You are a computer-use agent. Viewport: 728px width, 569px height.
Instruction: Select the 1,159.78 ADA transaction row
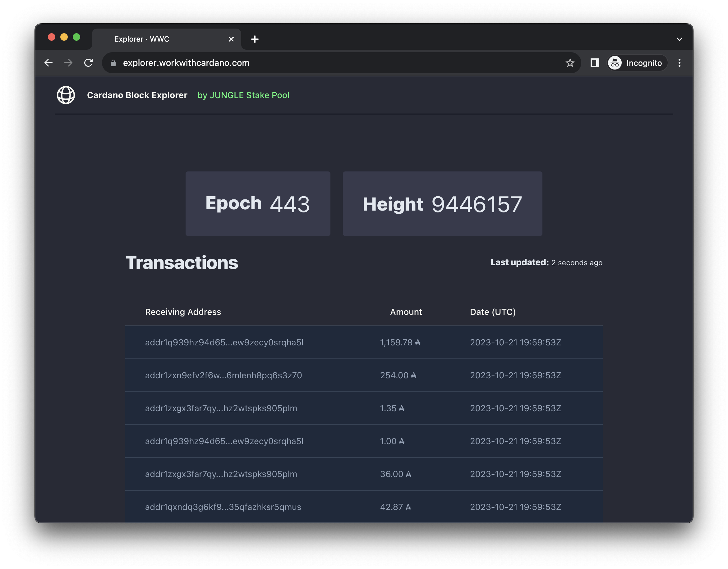(363, 343)
